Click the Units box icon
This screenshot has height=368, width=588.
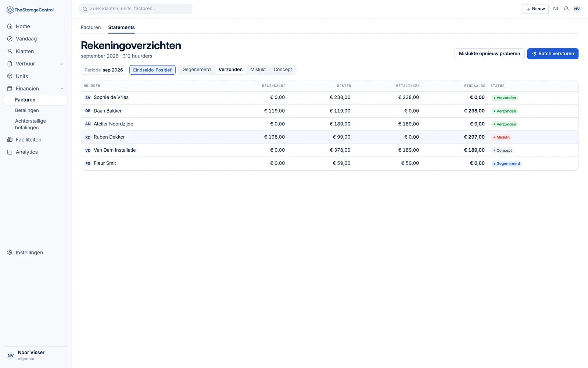(x=10, y=76)
